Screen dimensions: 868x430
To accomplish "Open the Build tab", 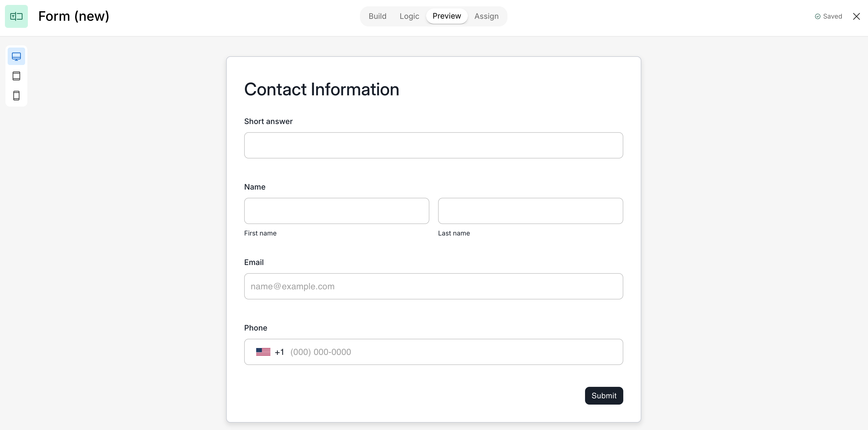I will pos(377,16).
